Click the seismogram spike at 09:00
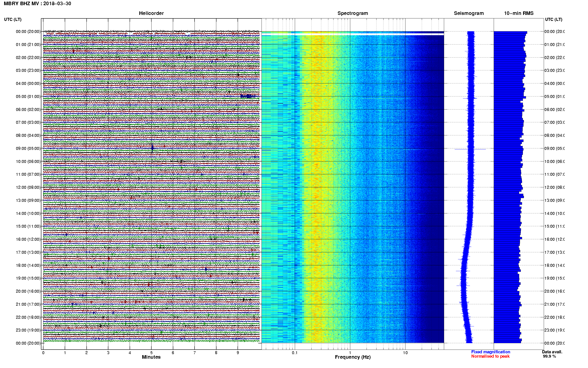The image size is (588, 368). pyautogui.click(x=470, y=149)
